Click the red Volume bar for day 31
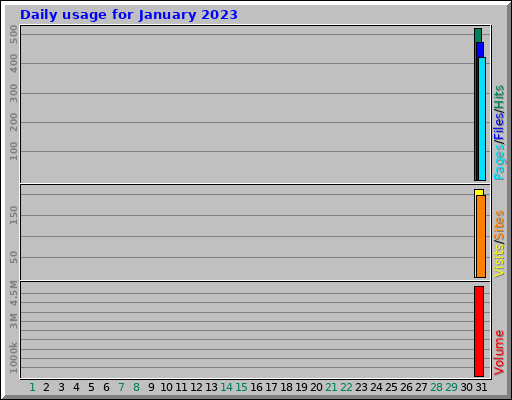Image resolution: width=512 pixels, height=400 pixels. pyautogui.click(x=479, y=331)
